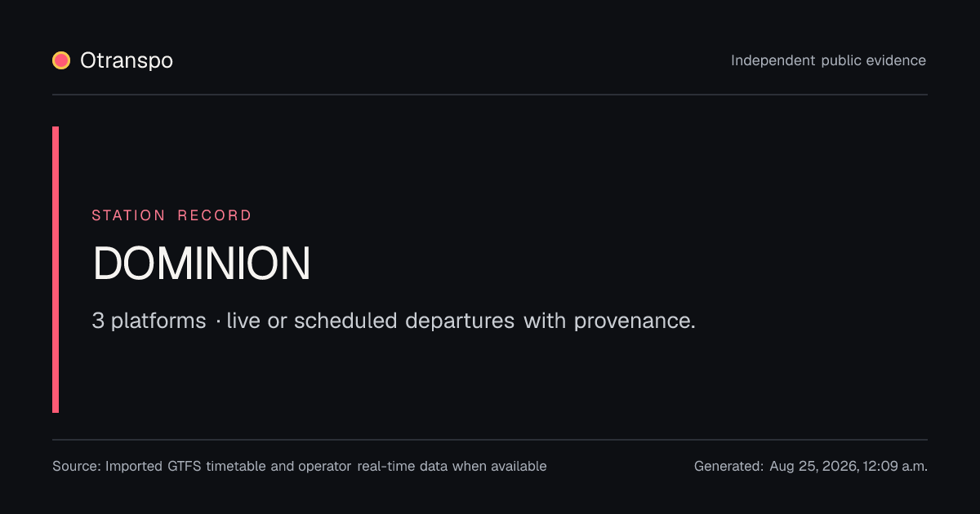Click the 12:09 a.m. timestamp
This screenshot has height=514, width=980.
(x=893, y=467)
